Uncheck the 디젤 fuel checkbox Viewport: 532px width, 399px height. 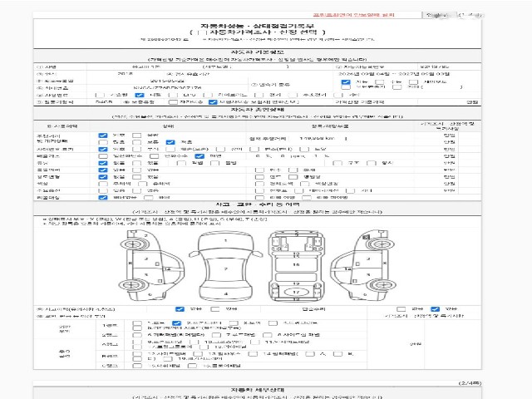click(x=140, y=95)
